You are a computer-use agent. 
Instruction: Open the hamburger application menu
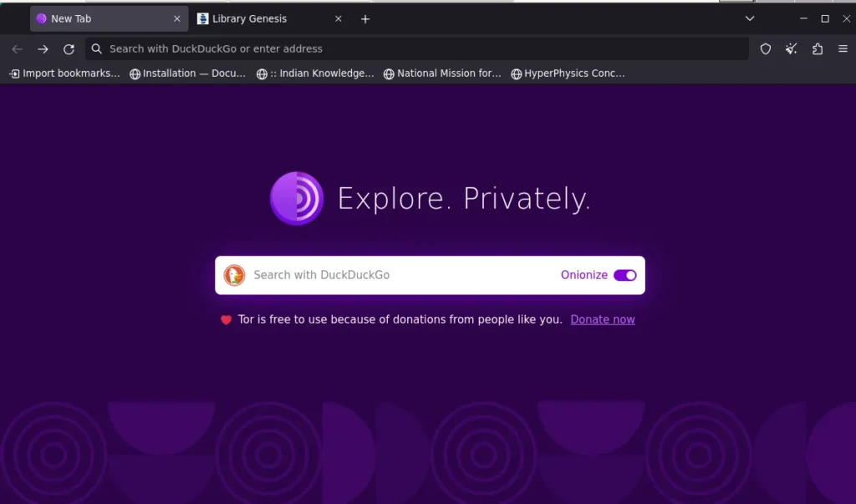click(x=843, y=49)
